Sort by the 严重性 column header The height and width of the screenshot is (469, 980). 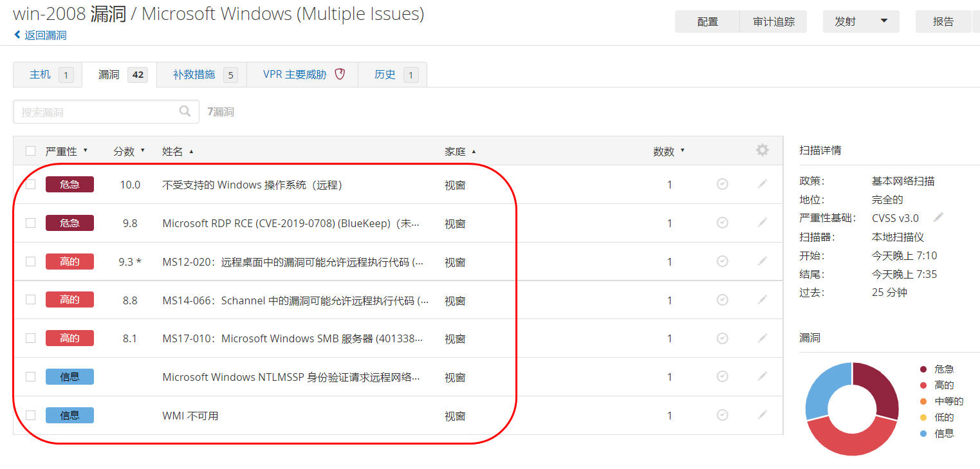tap(66, 151)
